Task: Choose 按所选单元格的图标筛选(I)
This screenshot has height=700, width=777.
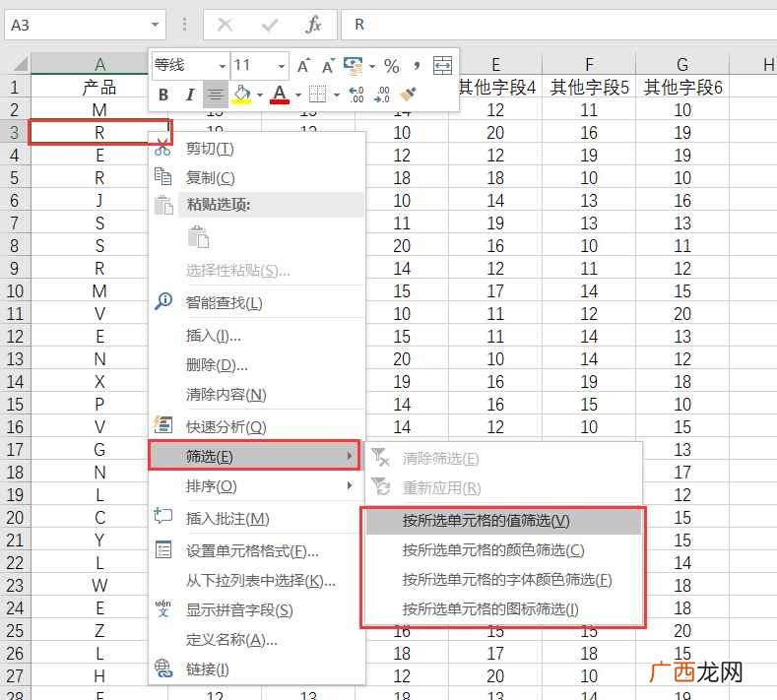Action: pyautogui.click(x=503, y=608)
